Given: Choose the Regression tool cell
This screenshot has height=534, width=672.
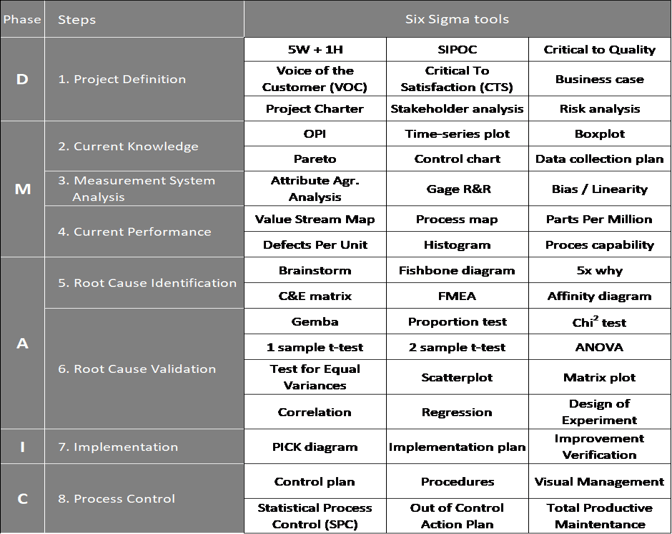Looking at the screenshot, I should (x=457, y=412).
